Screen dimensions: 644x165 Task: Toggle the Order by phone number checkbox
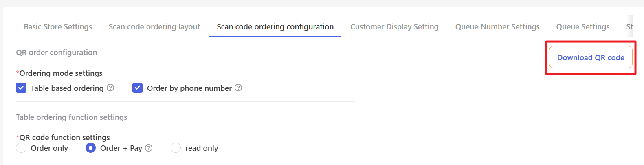tap(138, 88)
